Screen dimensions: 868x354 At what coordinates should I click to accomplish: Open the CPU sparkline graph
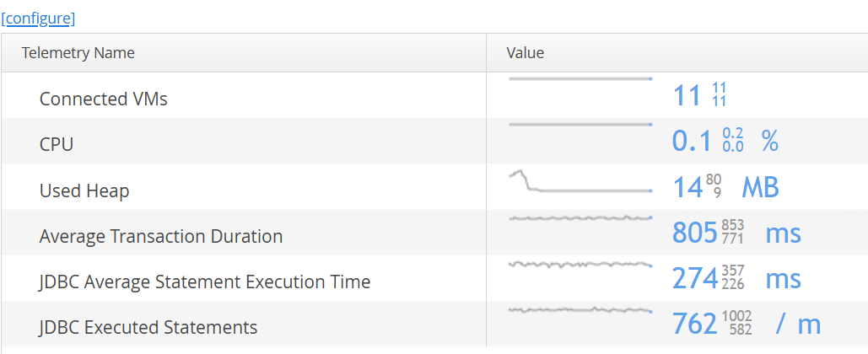click(580, 125)
